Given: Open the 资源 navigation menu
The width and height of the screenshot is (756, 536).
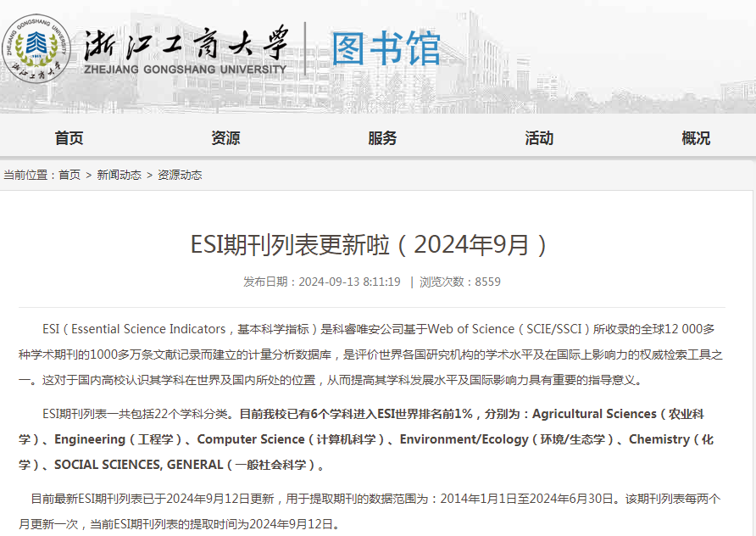Looking at the screenshot, I should [225, 138].
